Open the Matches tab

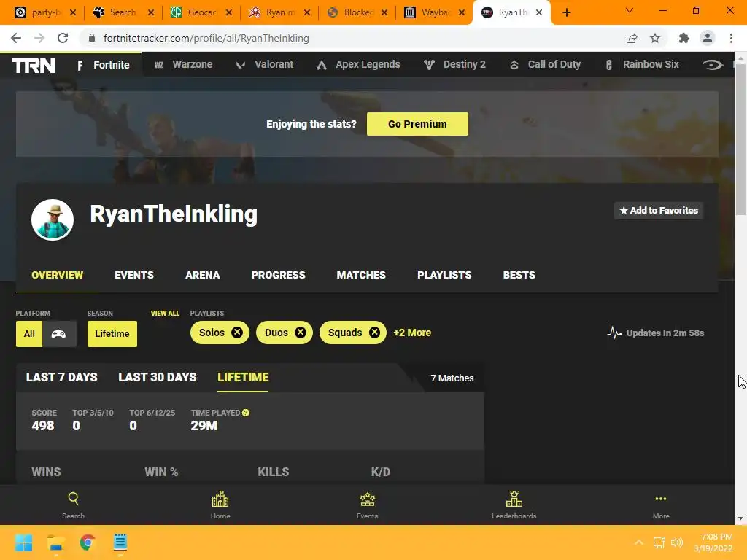[x=361, y=275]
